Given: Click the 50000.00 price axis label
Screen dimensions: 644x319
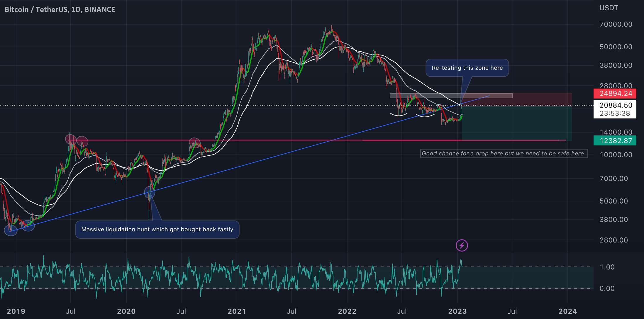Looking at the screenshot, I should tap(616, 47).
